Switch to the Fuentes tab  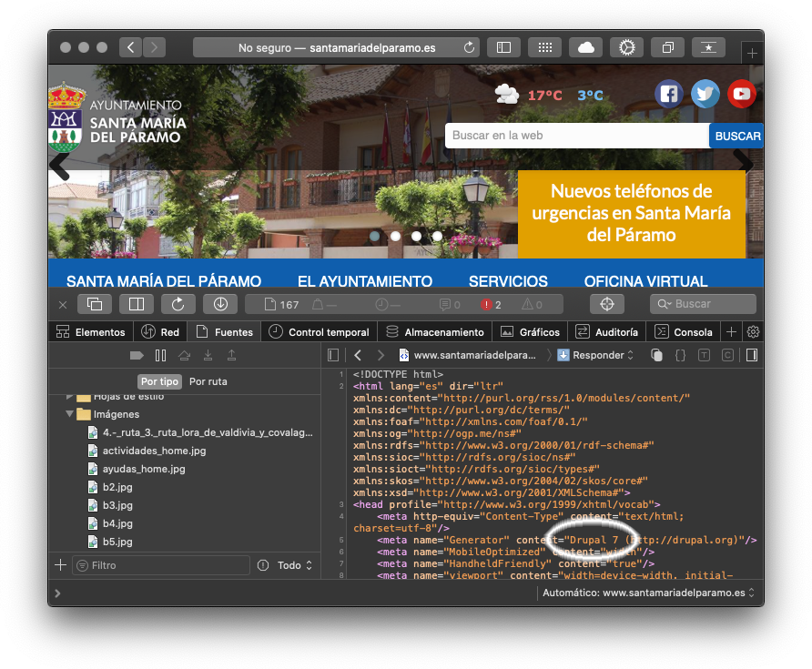(x=225, y=332)
